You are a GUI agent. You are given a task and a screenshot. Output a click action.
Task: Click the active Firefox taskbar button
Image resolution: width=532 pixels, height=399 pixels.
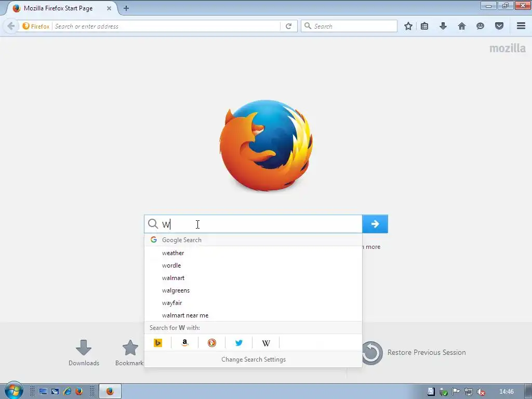(x=110, y=391)
